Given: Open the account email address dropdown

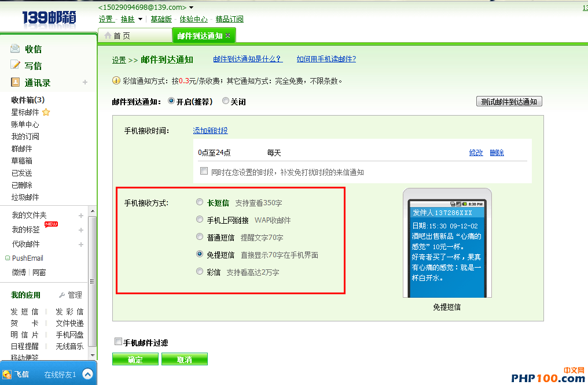Looking at the screenshot, I should (192, 8).
